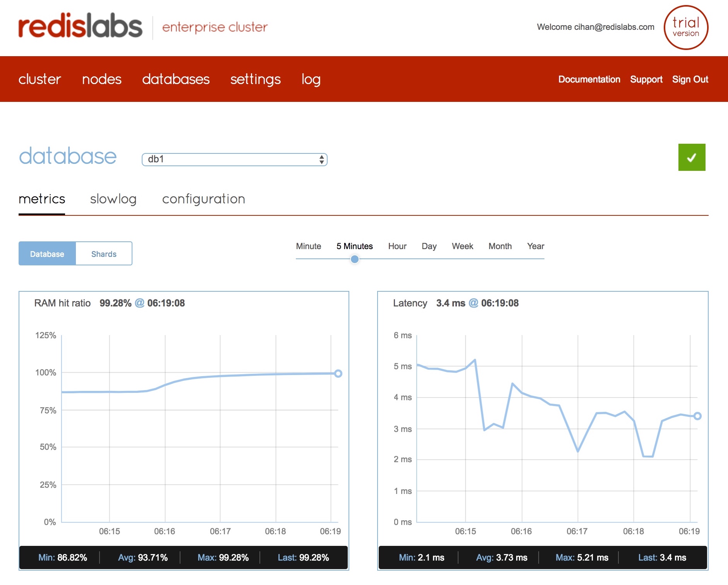
Task: Set time range to Minute
Action: (x=309, y=246)
